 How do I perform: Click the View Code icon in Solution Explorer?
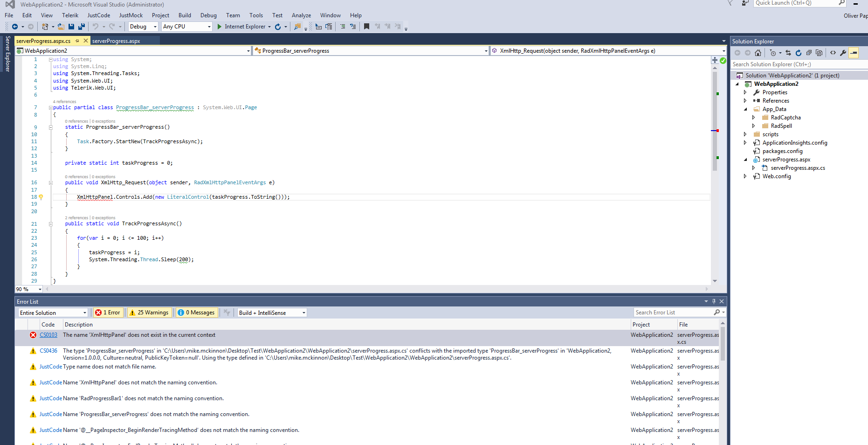click(833, 53)
